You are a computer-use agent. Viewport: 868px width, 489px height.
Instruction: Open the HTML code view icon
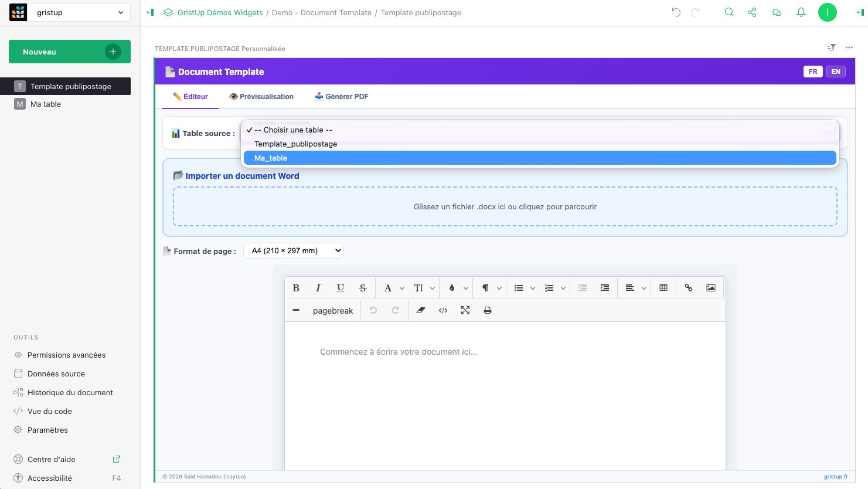click(x=443, y=311)
